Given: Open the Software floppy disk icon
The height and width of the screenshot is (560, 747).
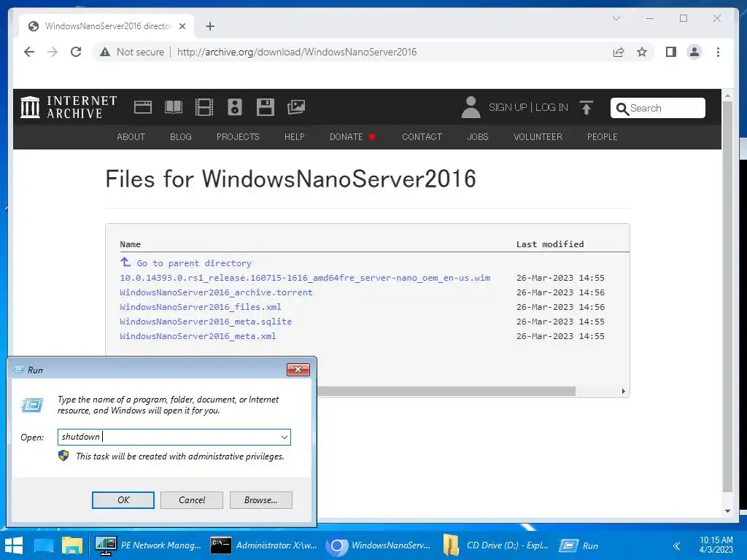Looking at the screenshot, I should tap(266, 107).
